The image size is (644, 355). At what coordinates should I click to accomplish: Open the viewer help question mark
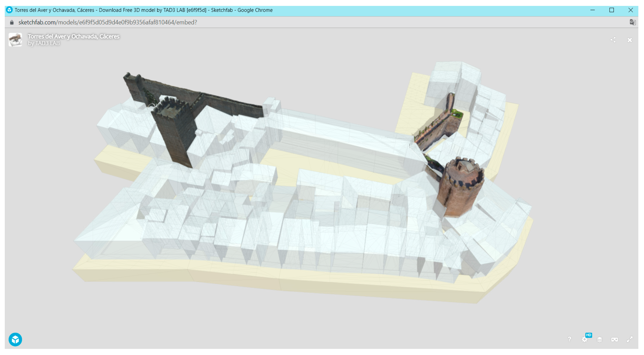(569, 339)
